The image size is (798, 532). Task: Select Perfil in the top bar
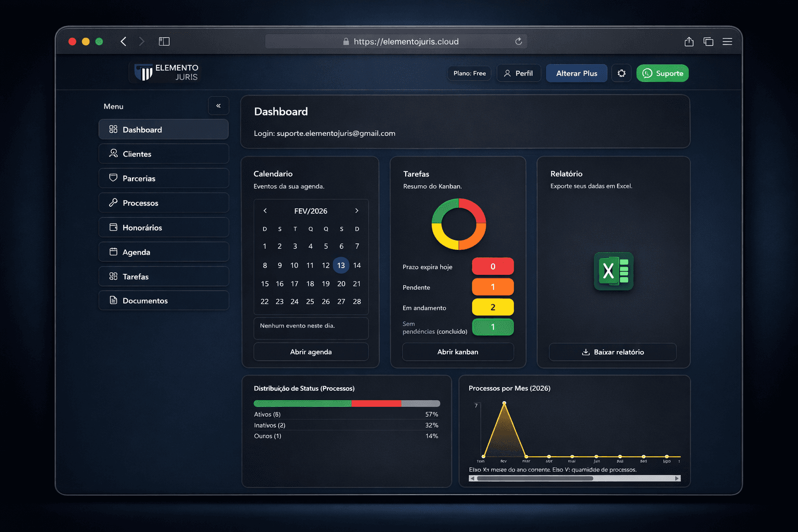[518, 73]
